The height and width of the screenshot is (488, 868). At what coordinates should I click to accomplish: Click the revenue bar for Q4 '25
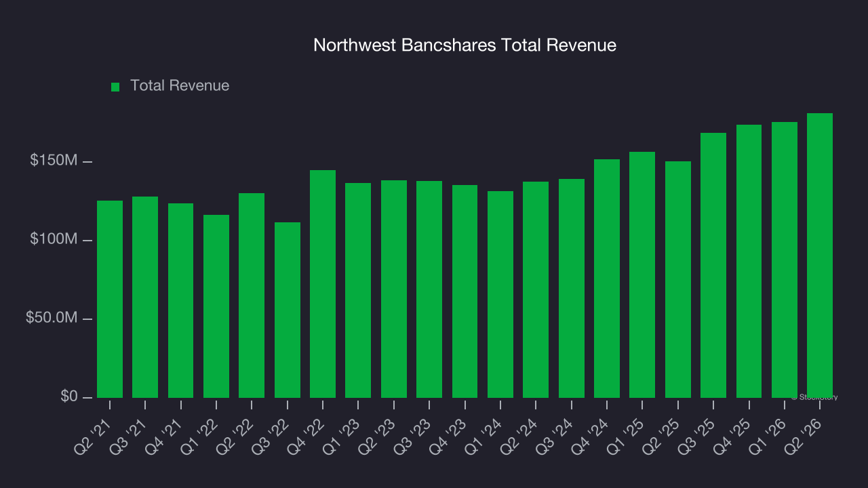coord(749,261)
